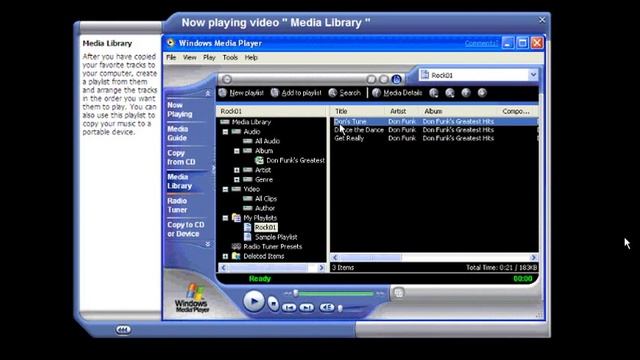
Task: Collapse the Audio tree node
Action: (x=225, y=132)
